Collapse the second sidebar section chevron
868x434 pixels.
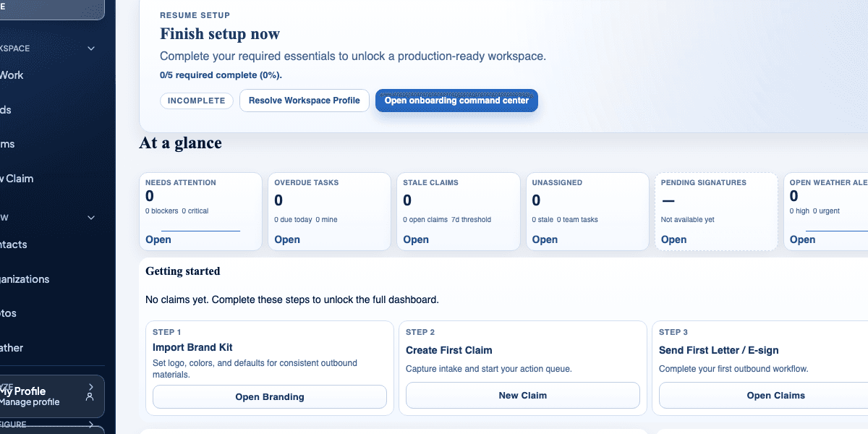pyautogui.click(x=91, y=217)
